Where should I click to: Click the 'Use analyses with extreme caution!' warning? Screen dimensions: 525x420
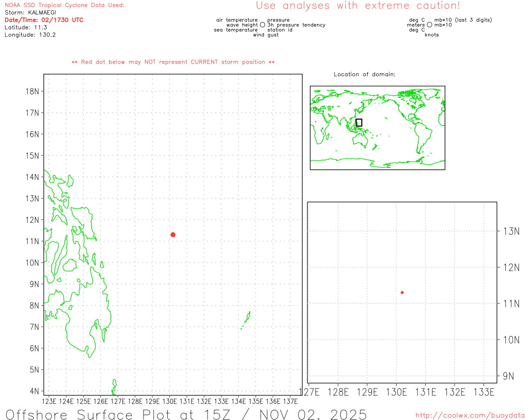[358, 6]
